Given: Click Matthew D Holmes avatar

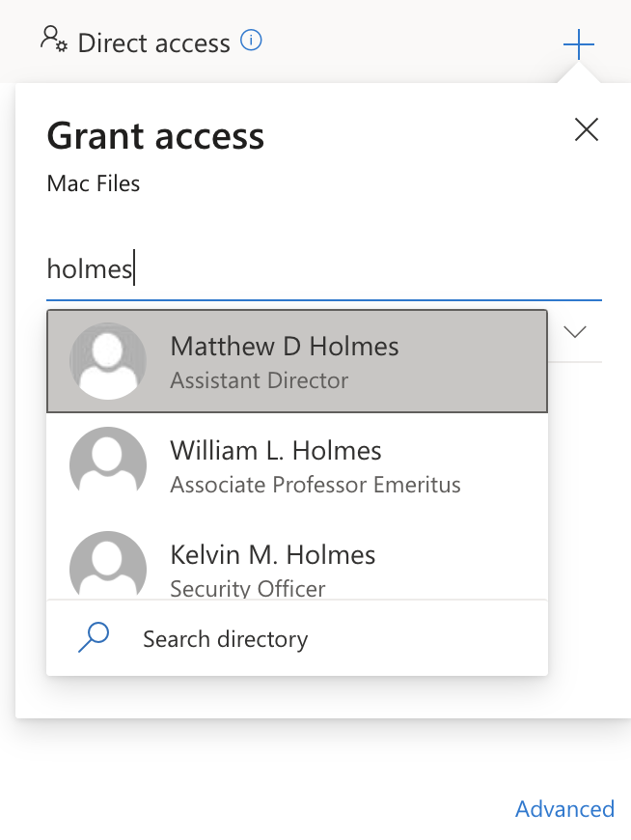Looking at the screenshot, I should (x=108, y=361).
